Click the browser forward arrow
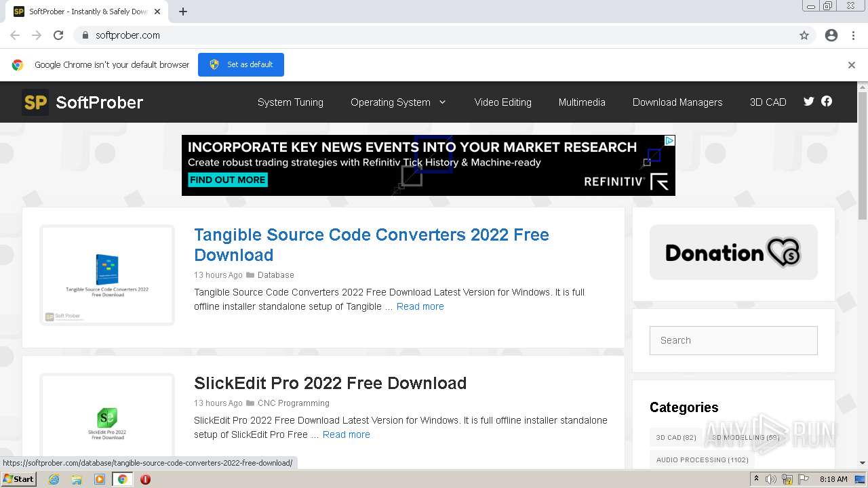 (37, 35)
